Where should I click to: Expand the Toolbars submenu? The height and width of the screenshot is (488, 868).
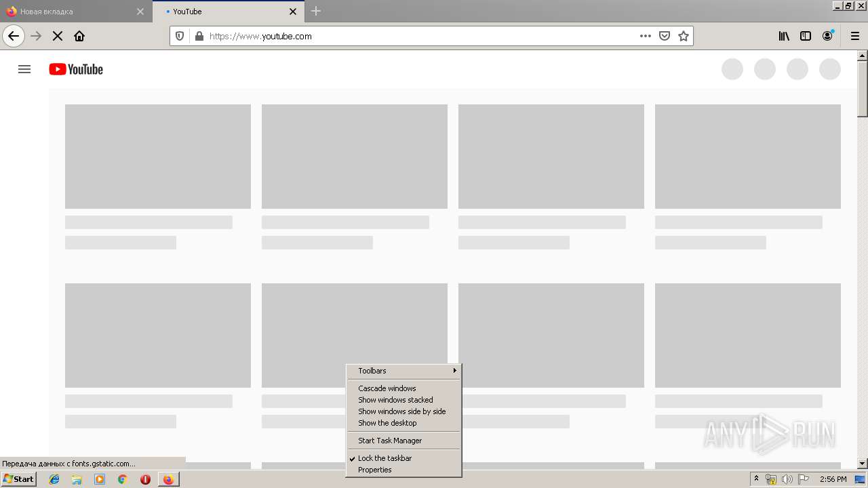pos(403,371)
